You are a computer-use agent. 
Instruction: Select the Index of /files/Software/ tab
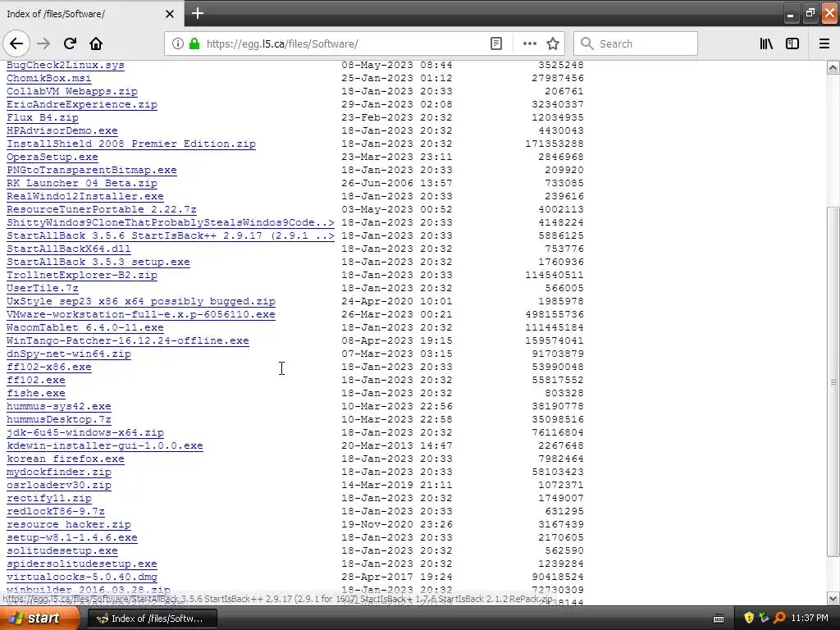click(92, 13)
